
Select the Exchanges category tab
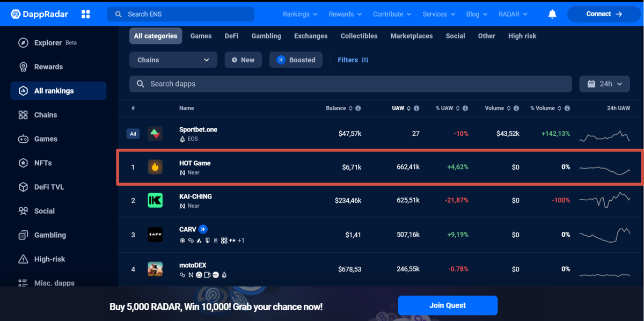point(311,36)
